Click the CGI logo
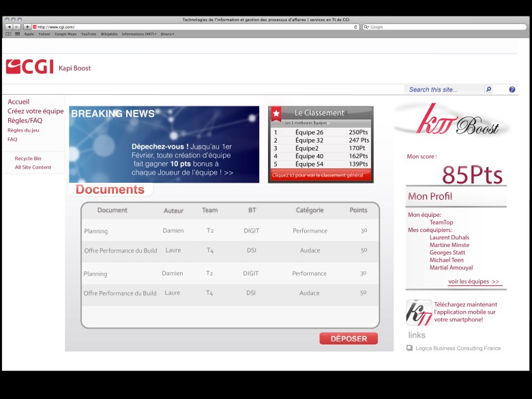The height and width of the screenshot is (399, 532). (30, 67)
